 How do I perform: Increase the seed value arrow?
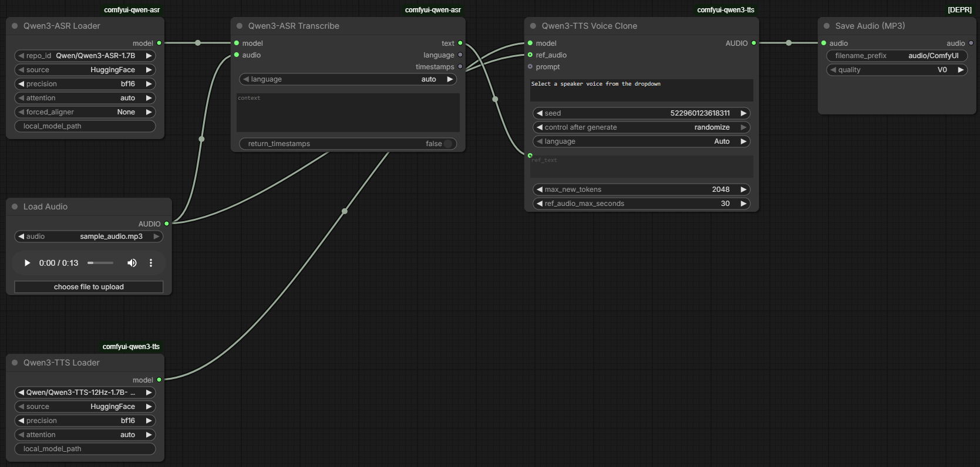coord(743,113)
